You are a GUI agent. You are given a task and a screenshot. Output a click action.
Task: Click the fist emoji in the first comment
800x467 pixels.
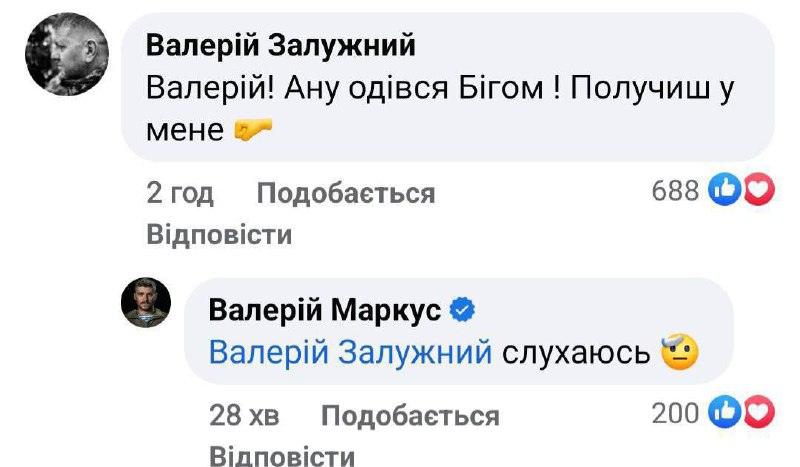(x=252, y=130)
